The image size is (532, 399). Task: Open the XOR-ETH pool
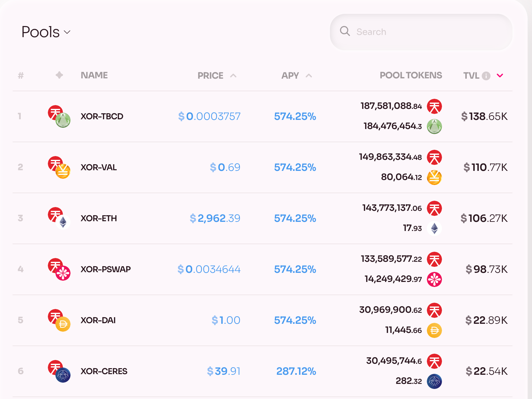click(263, 218)
